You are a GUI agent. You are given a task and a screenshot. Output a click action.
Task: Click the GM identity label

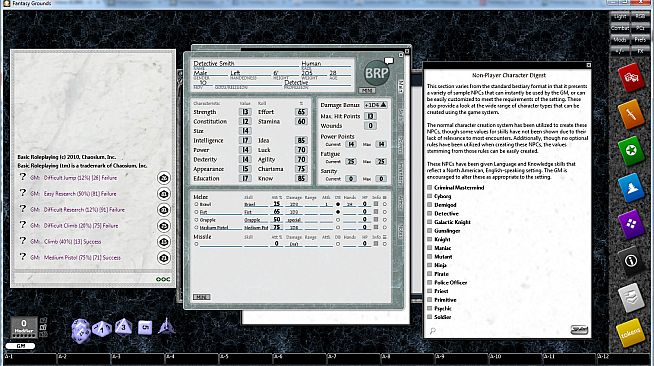click(x=20, y=346)
